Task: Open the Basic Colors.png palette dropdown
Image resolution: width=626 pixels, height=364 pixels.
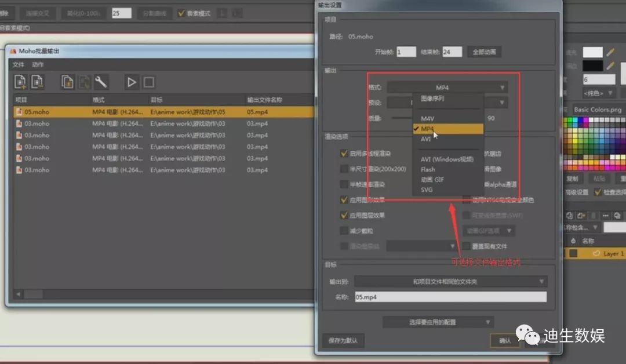Action: point(598,110)
